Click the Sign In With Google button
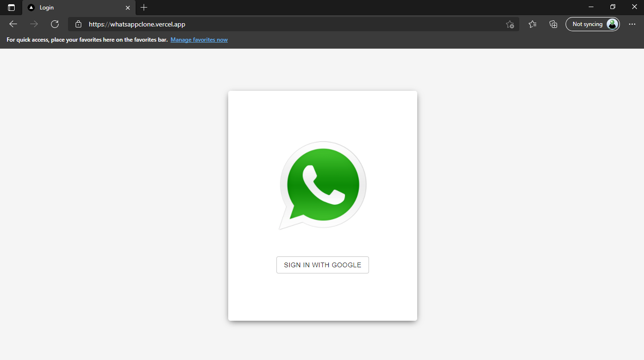Viewport: 644px width, 360px height. (x=322, y=265)
